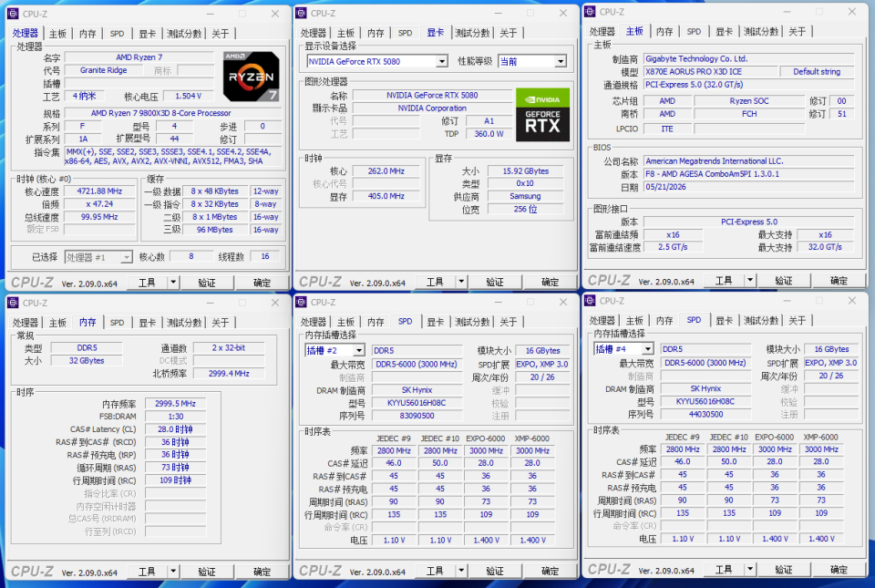The image size is (875, 588).
Task: Click 确定 button in memory window
Action: [x=262, y=572]
